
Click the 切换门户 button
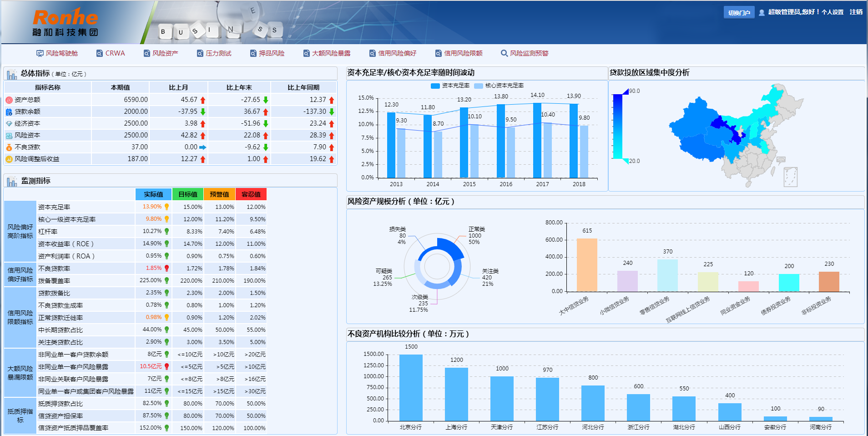(739, 12)
